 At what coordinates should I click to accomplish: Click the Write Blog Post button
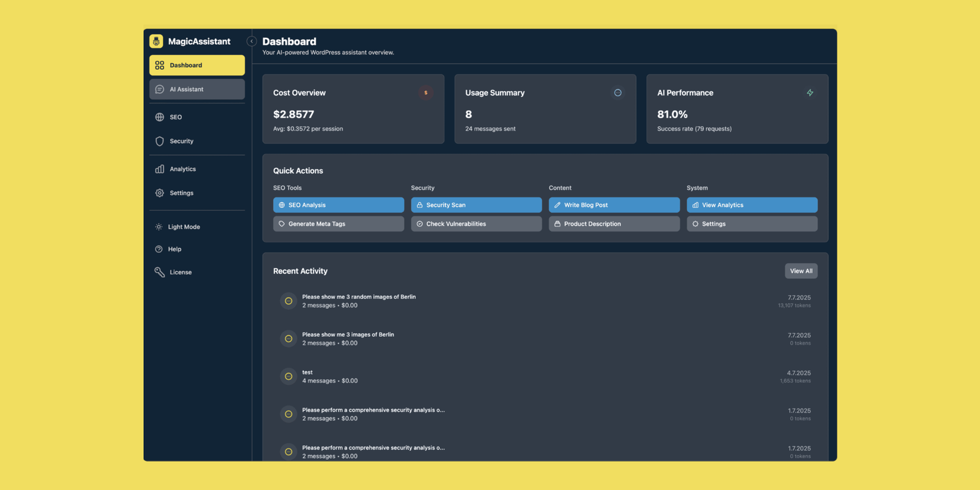pyautogui.click(x=614, y=205)
